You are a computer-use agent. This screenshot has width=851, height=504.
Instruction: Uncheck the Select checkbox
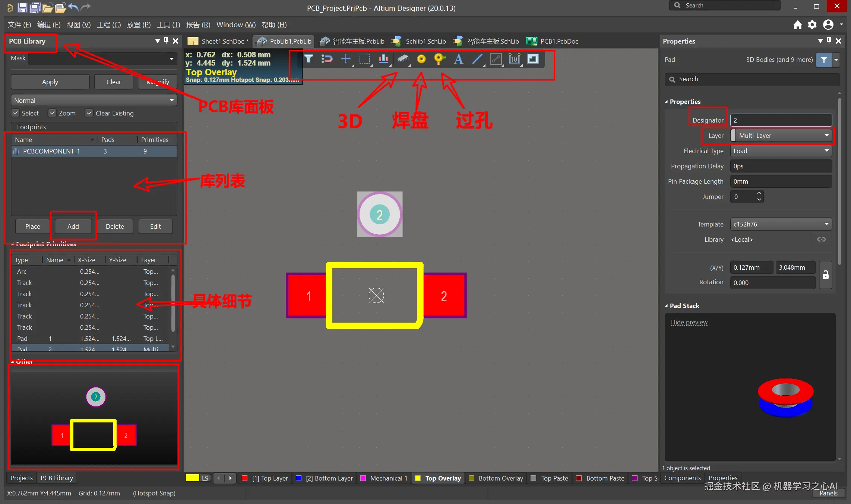tap(15, 113)
